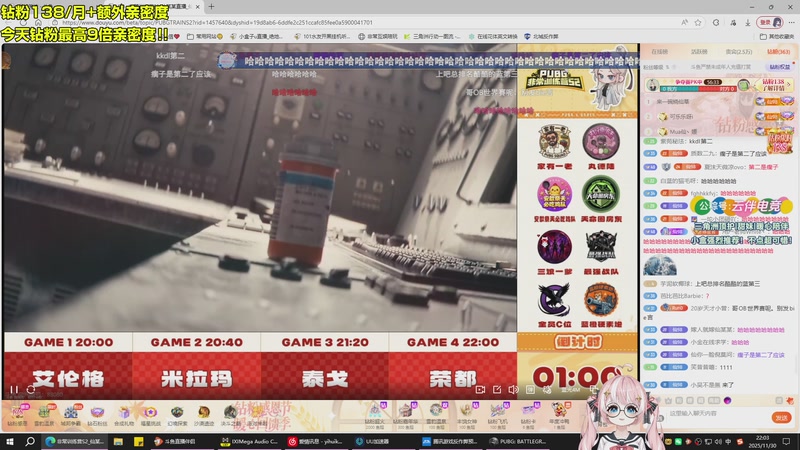Switch to the 钻粉(363) tab
Viewport: 800px width, 450px height.
[x=779, y=52]
